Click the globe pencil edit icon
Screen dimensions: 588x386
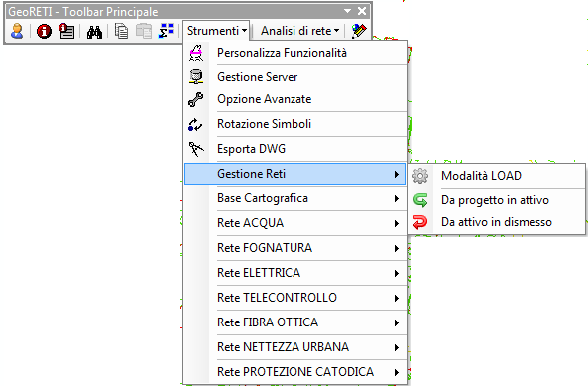359,31
